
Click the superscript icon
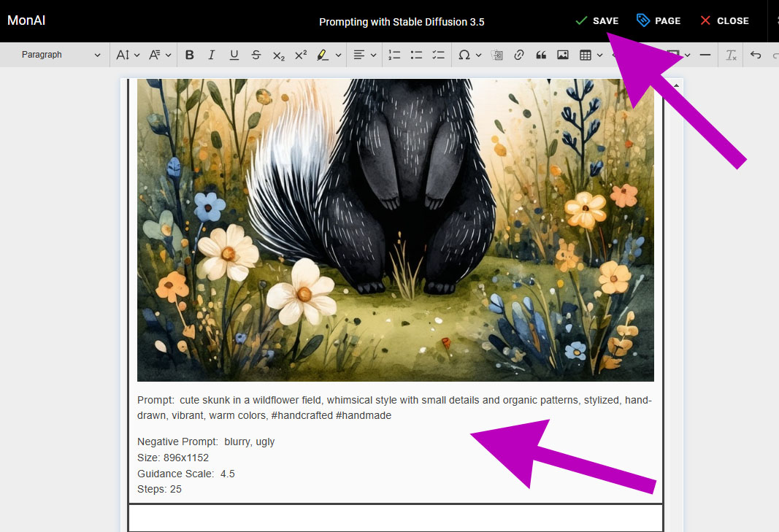(x=300, y=55)
